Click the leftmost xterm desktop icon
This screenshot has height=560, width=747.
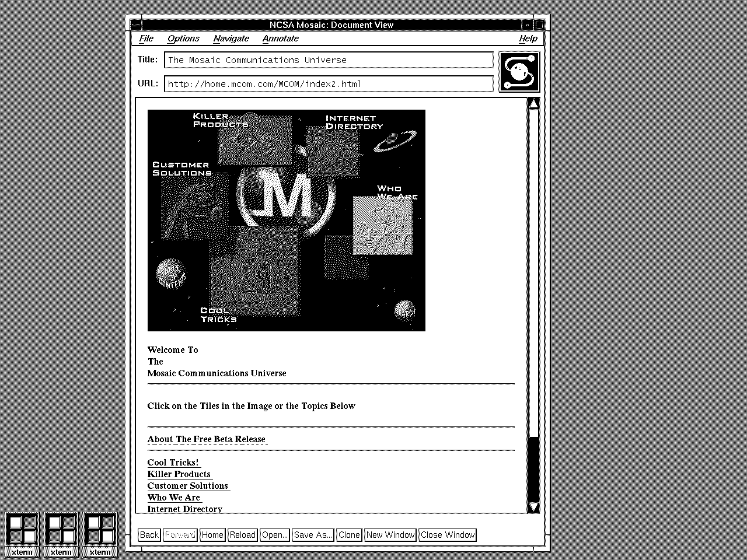(x=22, y=530)
